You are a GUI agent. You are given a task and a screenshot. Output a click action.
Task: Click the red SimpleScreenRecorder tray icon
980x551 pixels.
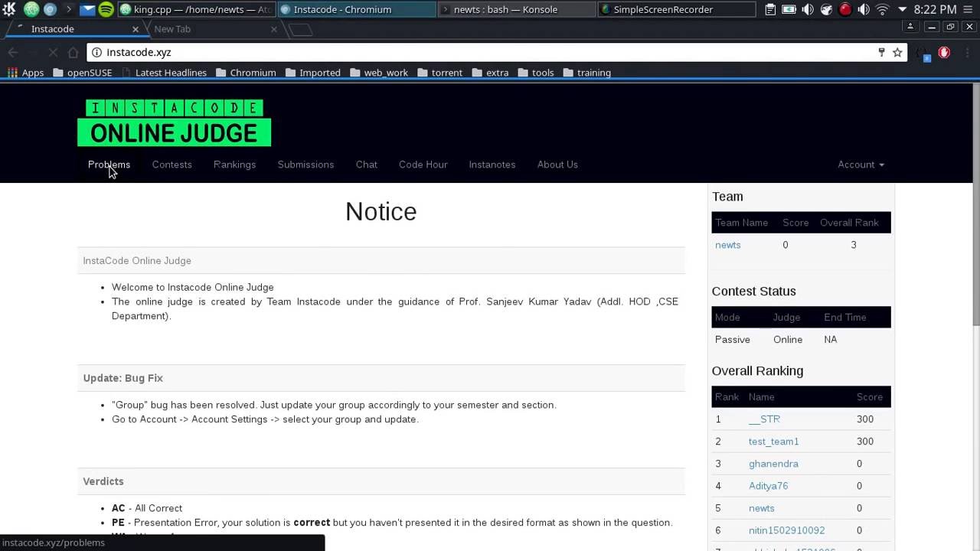coord(845,9)
